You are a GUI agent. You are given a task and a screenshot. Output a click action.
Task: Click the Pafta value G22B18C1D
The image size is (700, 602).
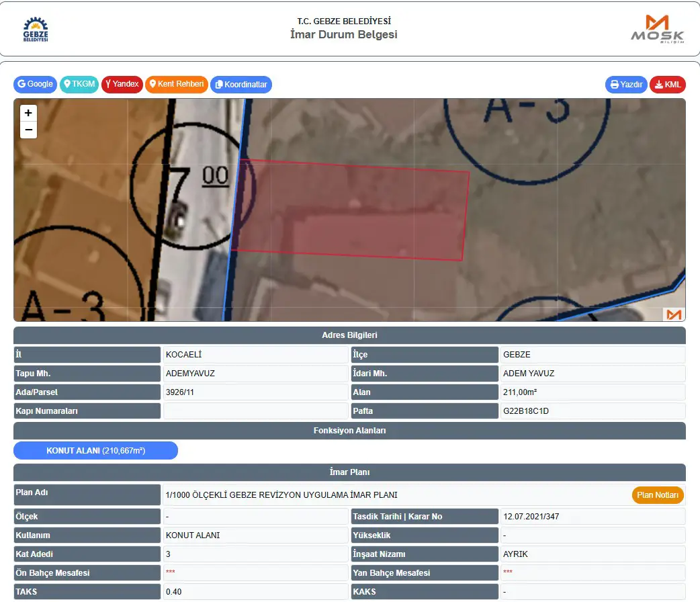point(526,411)
